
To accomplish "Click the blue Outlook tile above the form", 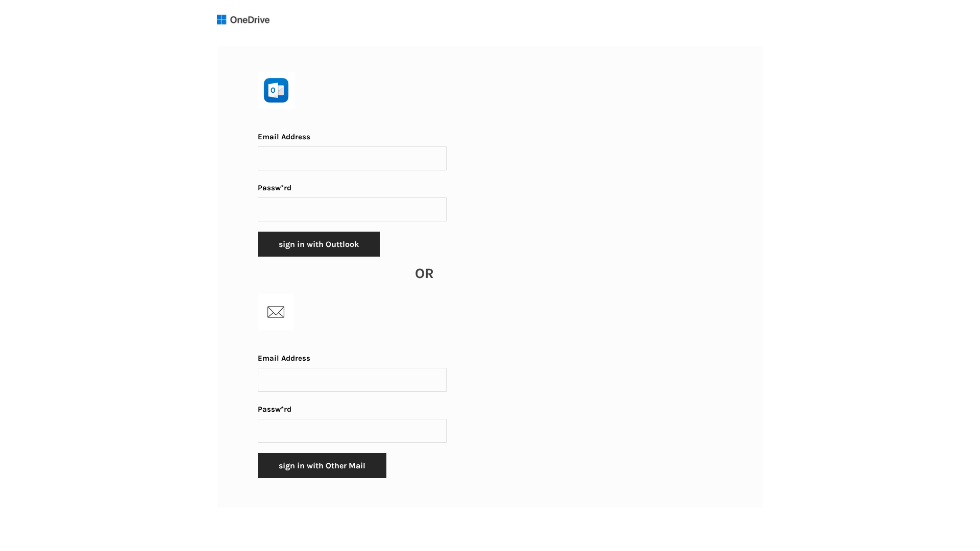I will coord(276,90).
